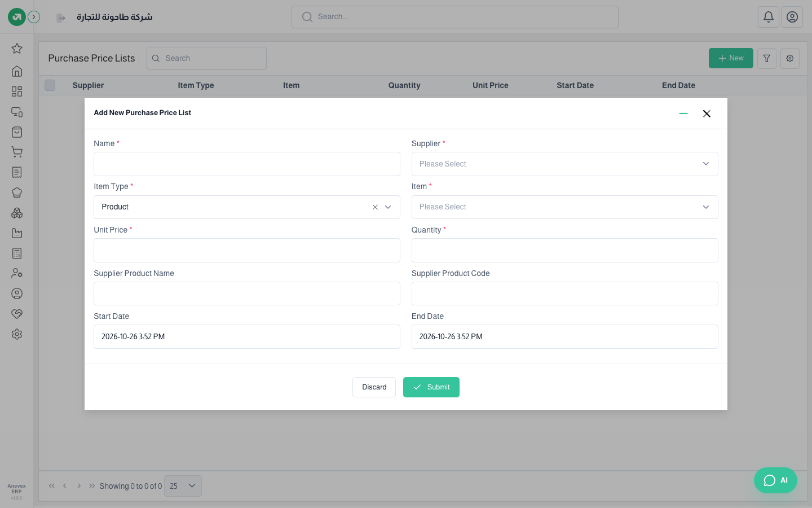Focus the Name input field
Viewport: 812px width, 508px height.
pos(247,164)
